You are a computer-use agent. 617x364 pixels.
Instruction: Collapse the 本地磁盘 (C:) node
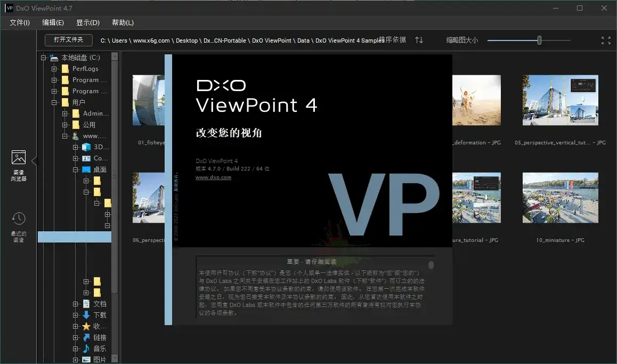point(42,58)
